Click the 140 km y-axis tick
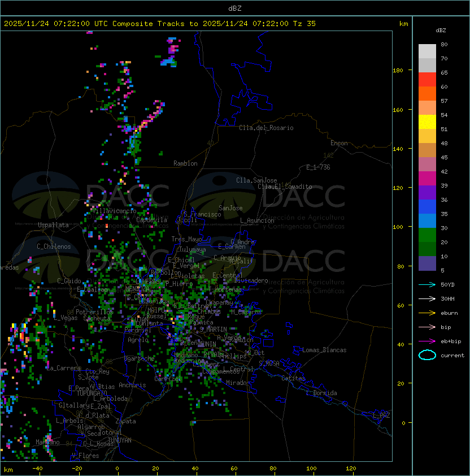The height and width of the screenshot is (476, 470). coord(398,149)
